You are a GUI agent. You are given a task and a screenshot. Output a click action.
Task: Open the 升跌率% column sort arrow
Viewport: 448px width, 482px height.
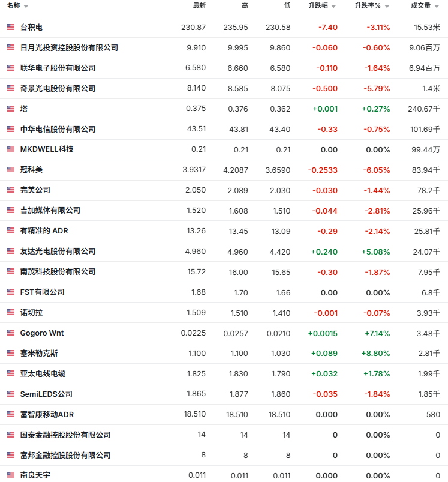[x=387, y=6]
